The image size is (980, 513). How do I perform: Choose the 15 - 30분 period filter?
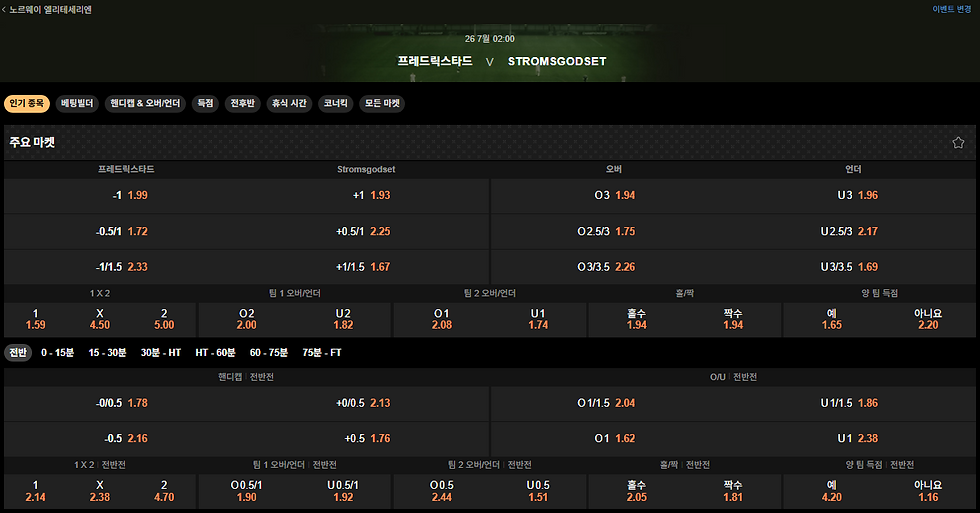[x=108, y=352]
